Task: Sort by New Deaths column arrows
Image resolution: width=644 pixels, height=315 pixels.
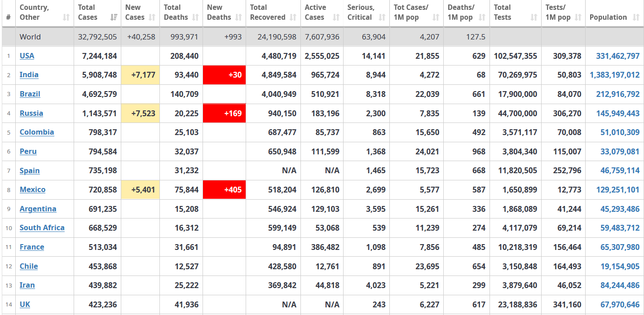Action: coord(238,17)
